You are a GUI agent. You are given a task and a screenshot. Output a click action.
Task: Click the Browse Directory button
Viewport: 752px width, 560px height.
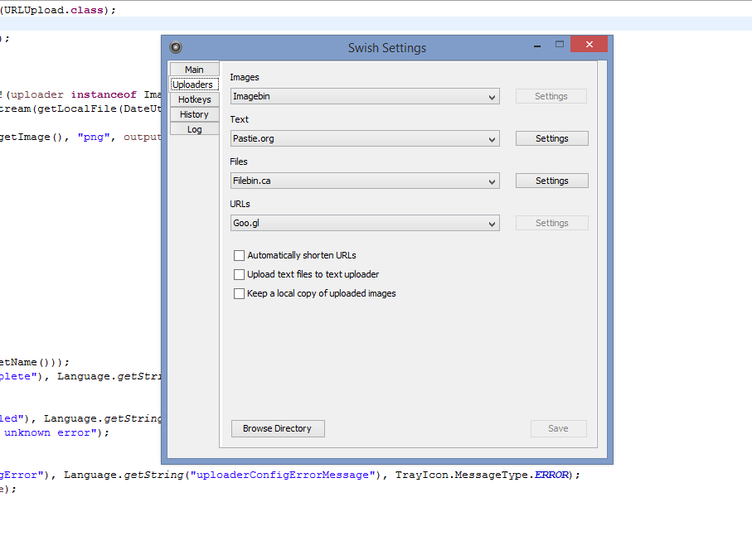point(278,429)
